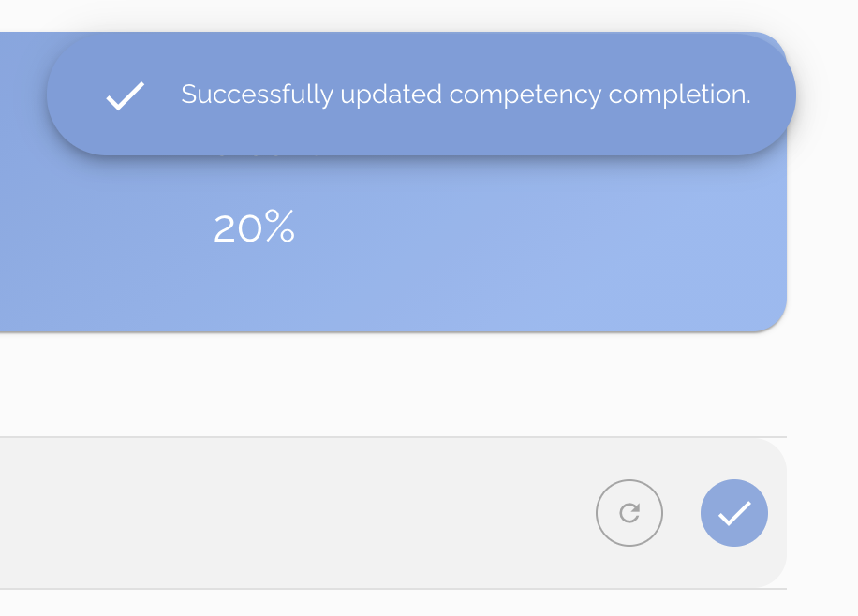Select the success tick icon on the notification banner
Screen dimensions: 858x616
[123, 96]
